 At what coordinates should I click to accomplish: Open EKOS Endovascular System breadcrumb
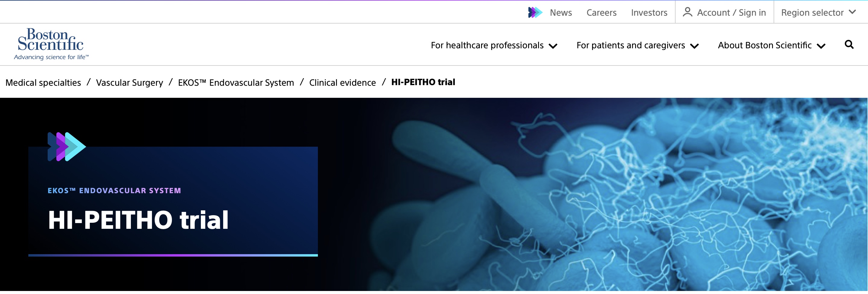pos(236,83)
